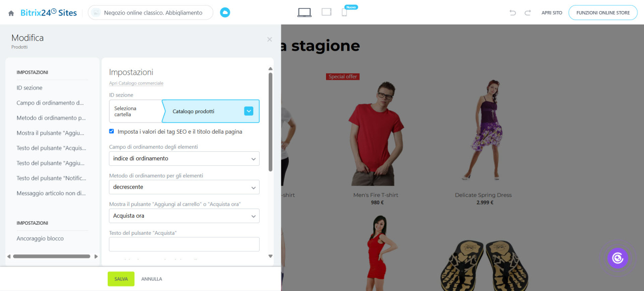
Task: Click the sidebar scroll right arrow
Action: (x=96, y=256)
